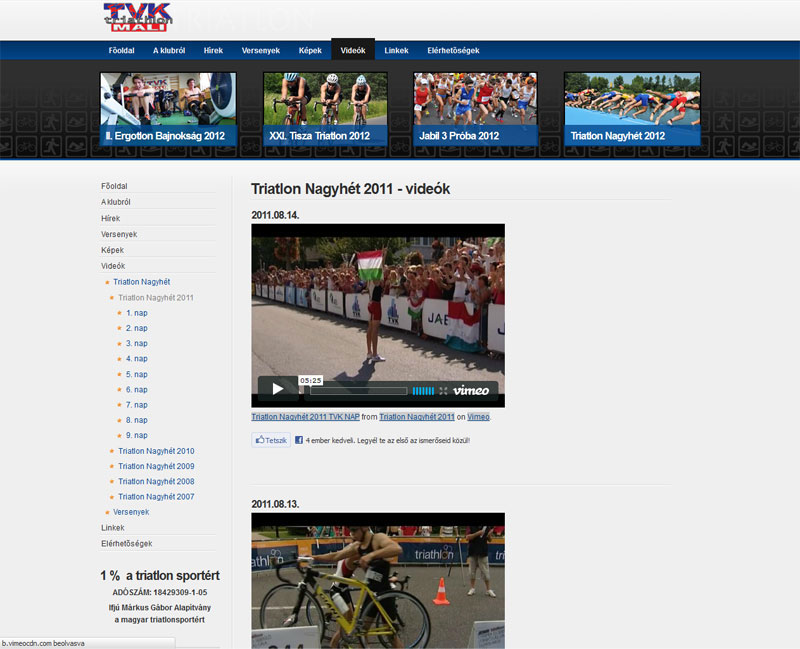Open the Versenyek menu in top navigation

(261, 50)
